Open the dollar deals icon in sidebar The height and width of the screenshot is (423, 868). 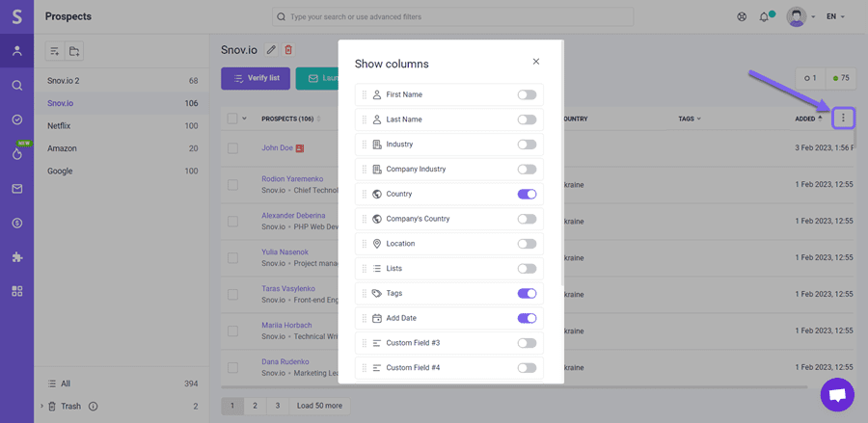[17, 223]
